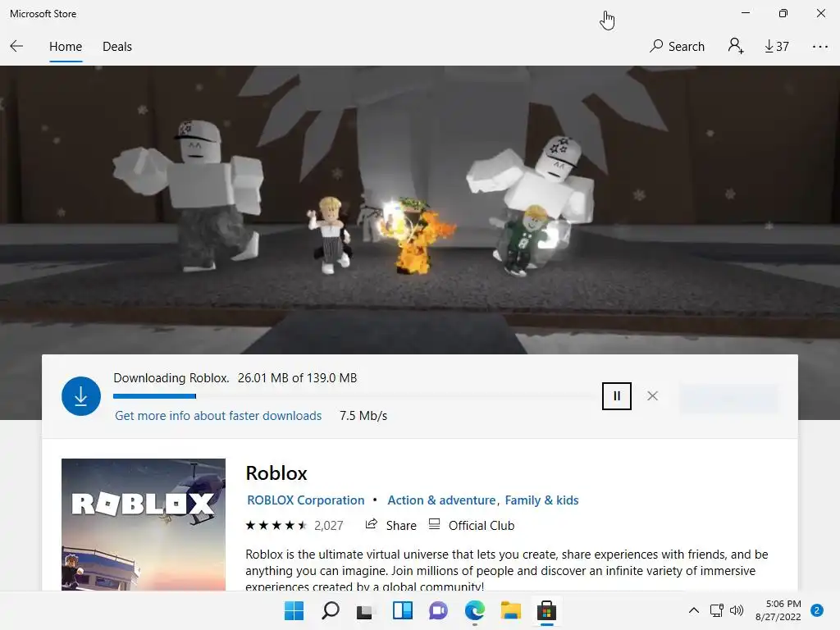Click the Share arrow icon
Image resolution: width=840 pixels, height=630 pixels.
pos(372,524)
